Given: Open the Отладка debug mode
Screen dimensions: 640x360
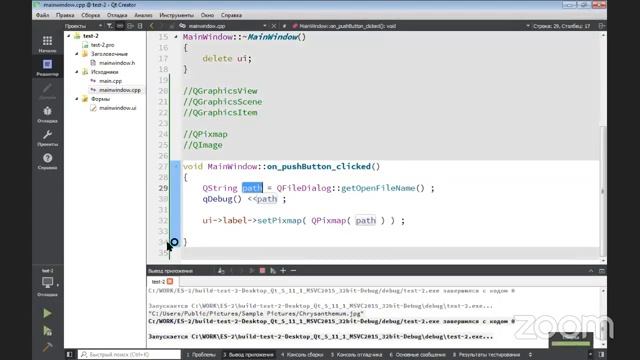Looking at the screenshot, I should click(x=47, y=114).
